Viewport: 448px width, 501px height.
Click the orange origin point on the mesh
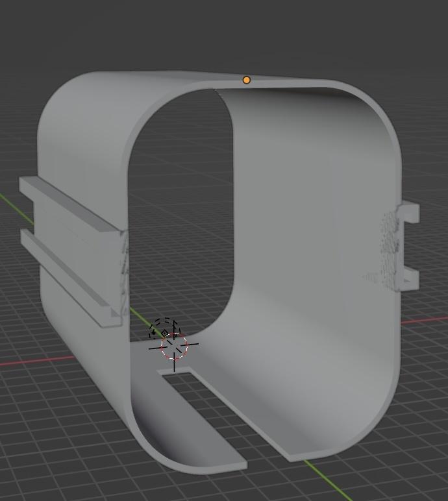tap(246, 80)
